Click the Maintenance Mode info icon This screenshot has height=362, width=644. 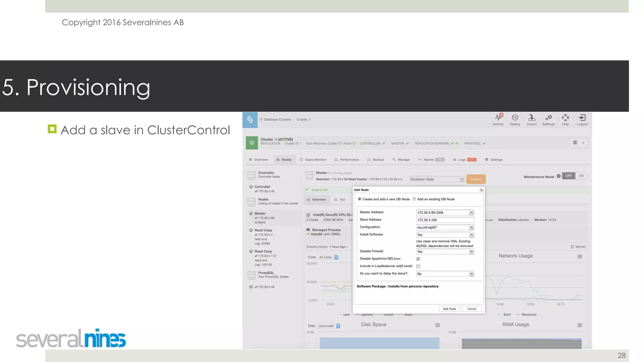[558, 176]
